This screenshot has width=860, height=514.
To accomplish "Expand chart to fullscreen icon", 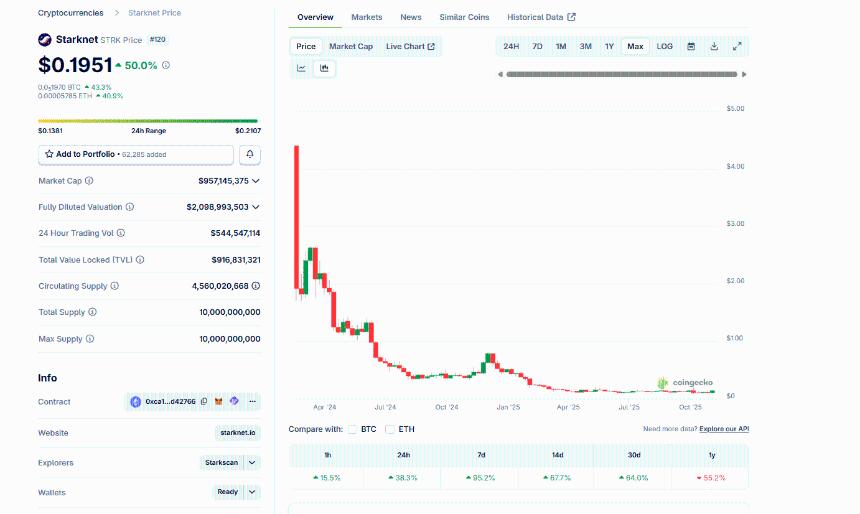I will point(737,47).
